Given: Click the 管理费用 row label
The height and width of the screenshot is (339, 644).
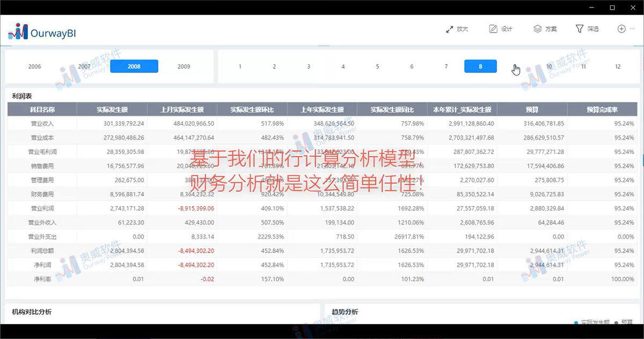Looking at the screenshot, I should 43,180.
